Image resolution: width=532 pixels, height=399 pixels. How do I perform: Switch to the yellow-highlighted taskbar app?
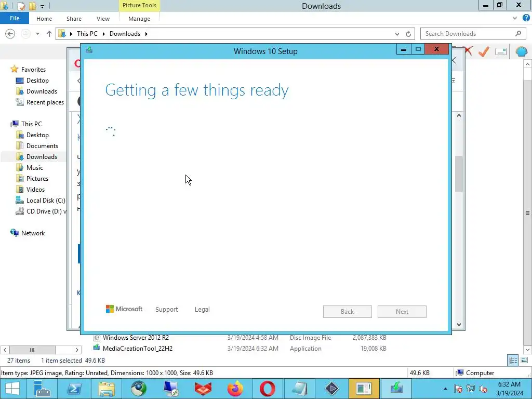[364, 389]
